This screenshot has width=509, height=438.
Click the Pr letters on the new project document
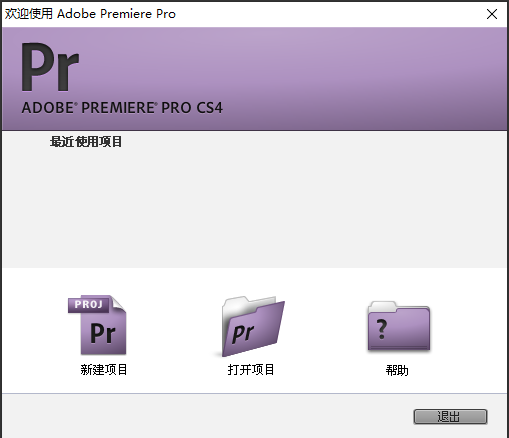point(103,333)
